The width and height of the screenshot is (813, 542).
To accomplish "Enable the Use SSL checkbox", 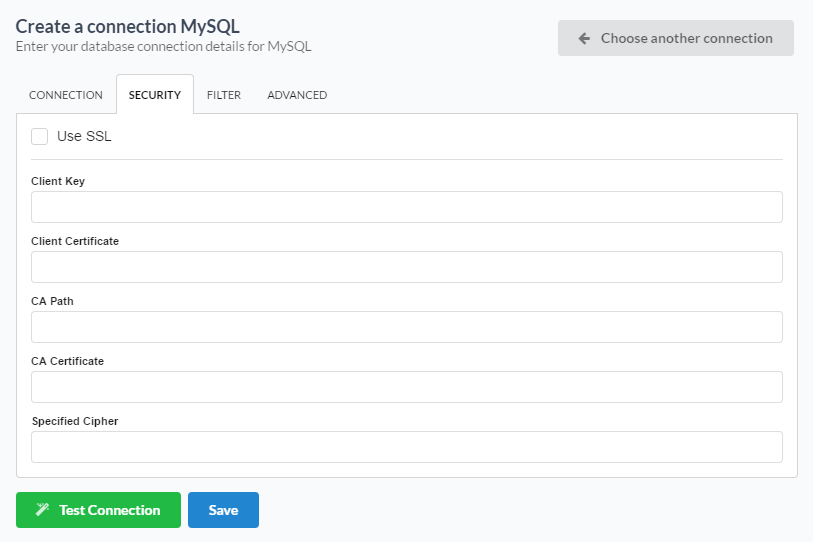I will click(40, 136).
